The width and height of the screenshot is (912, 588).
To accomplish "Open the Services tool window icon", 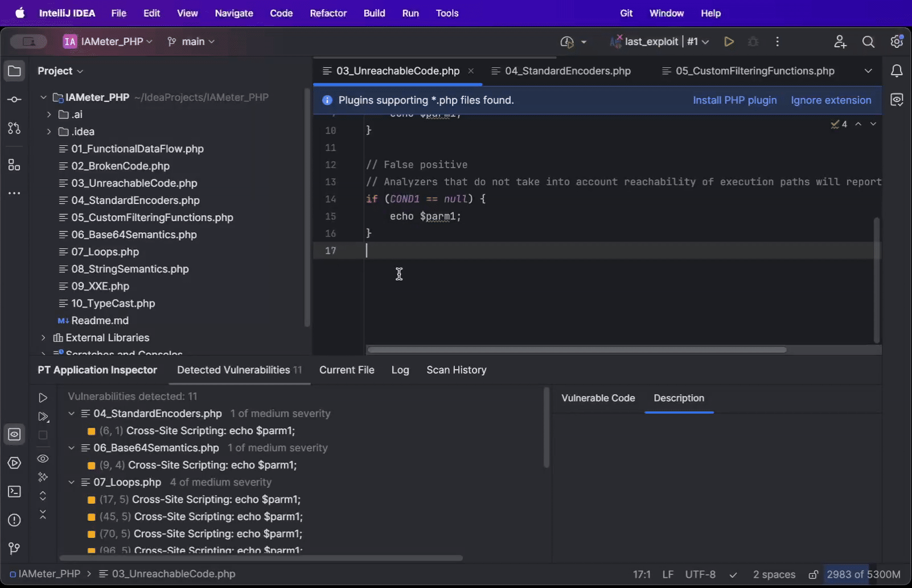I will [14, 463].
